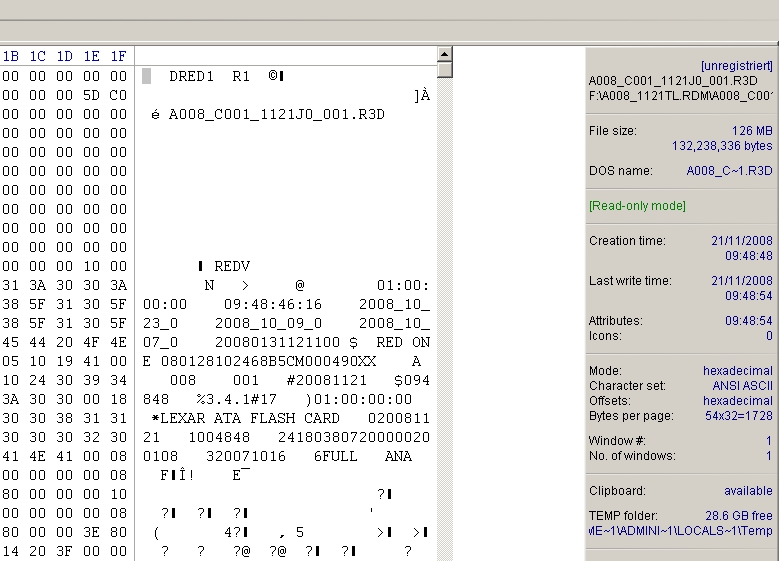The width and height of the screenshot is (779, 561).
Task: Click the hex view scrollbar thumb
Action: (x=445, y=70)
